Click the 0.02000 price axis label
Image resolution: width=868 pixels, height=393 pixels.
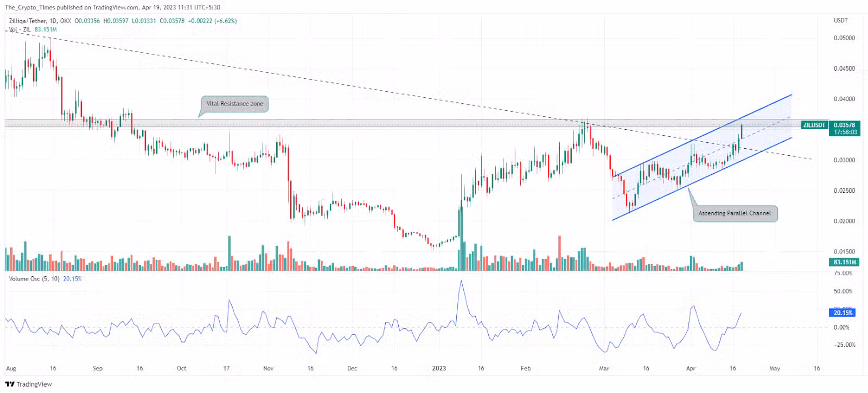pyautogui.click(x=844, y=221)
